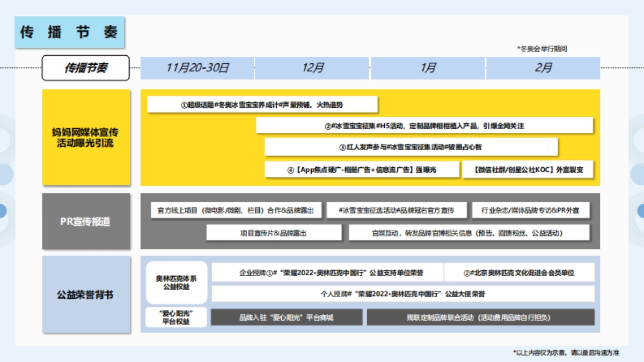Click the 爱心阳光平台权益 label box
The height and width of the screenshot is (362, 644).
coord(177,317)
